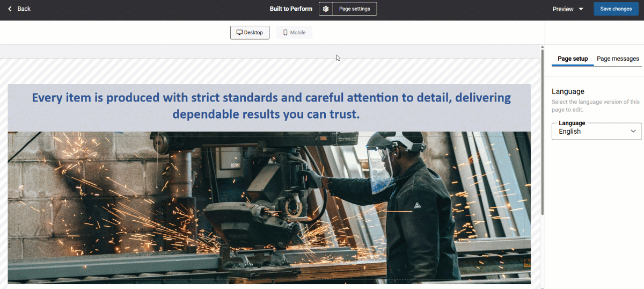Open Page settings
This screenshot has height=289, width=644.
point(354,9)
